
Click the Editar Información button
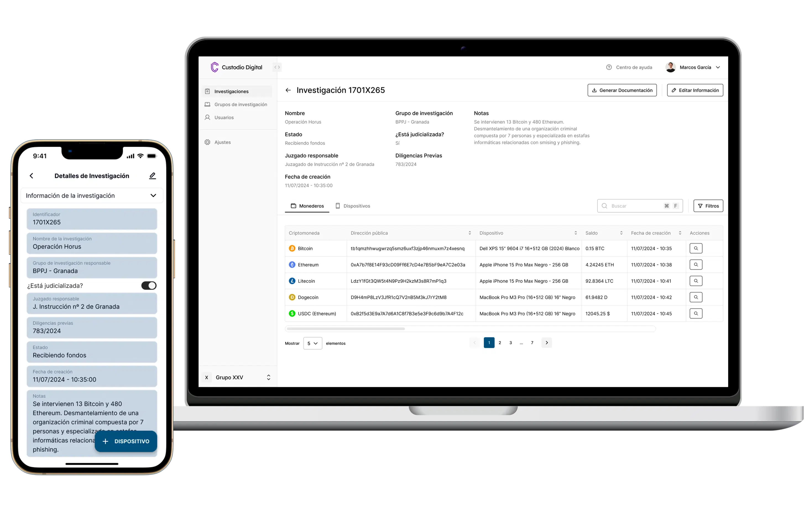click(x=696, y=90)
